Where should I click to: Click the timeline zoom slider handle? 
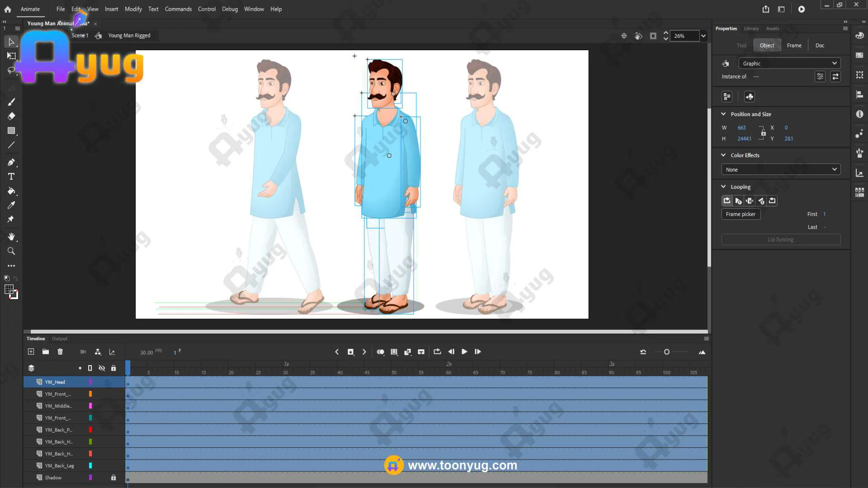click(x=666, y=352)
